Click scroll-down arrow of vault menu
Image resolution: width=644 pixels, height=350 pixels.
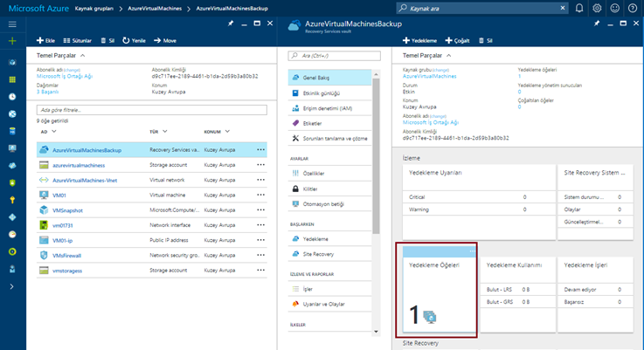[376, 332]
